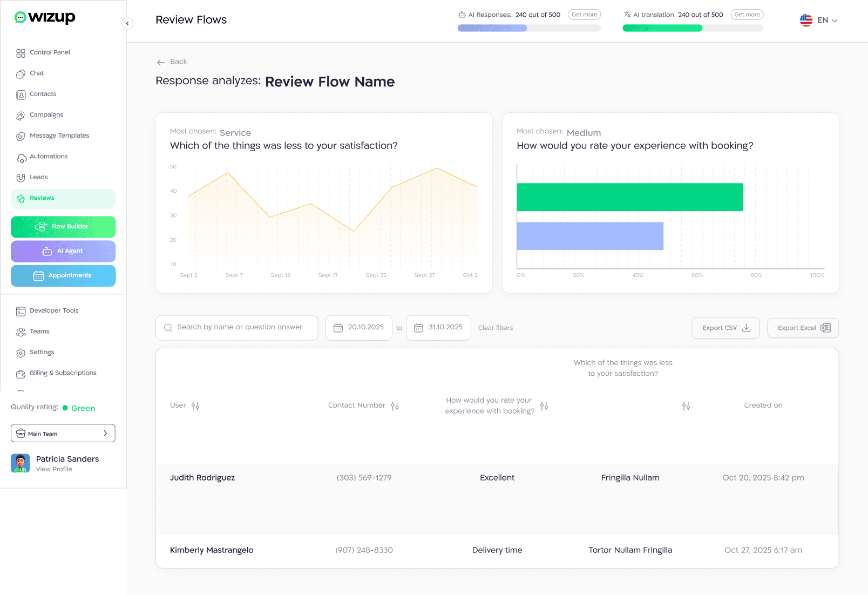Click Fringilla Nullam answer cell
The width and height of the screenshot is (868, 595).
[630, 478]
